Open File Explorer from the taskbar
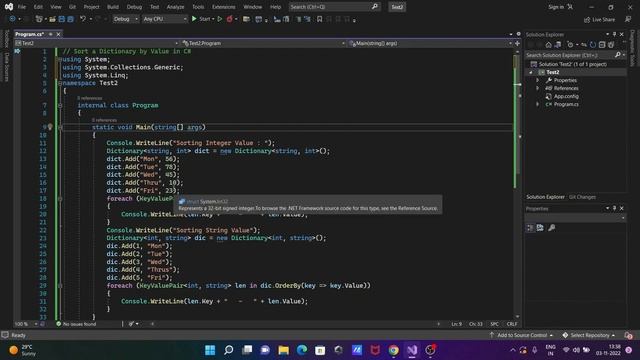640x360 pixels. (x=283, y=350)
